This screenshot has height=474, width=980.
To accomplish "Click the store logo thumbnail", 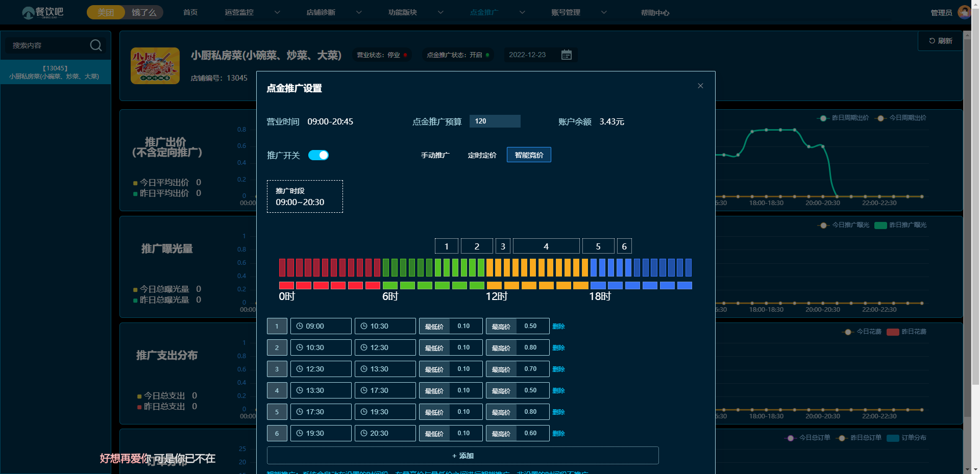I will (x=155, y=66).
